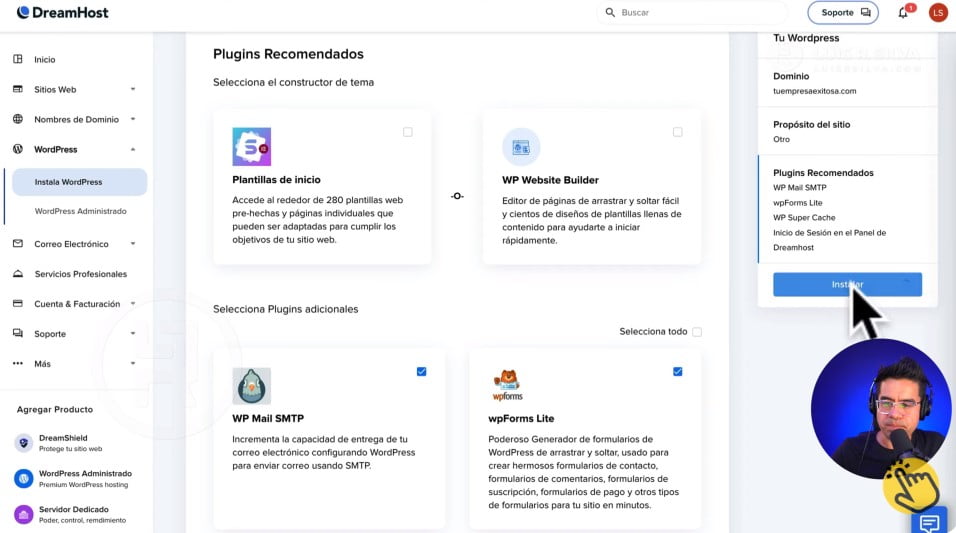956x533 pixels.
Task: Click the Instalar button
Action: coord(847,284)
